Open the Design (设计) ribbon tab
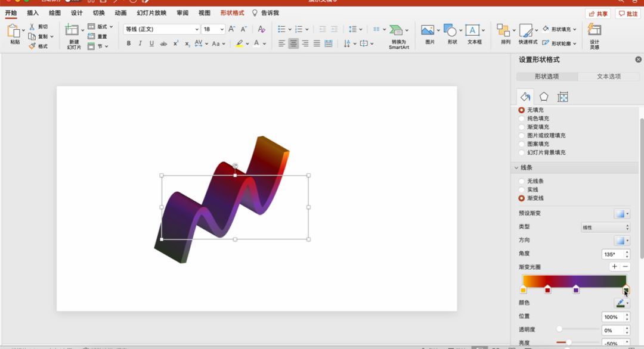The image size is (644, 349). 77,13
